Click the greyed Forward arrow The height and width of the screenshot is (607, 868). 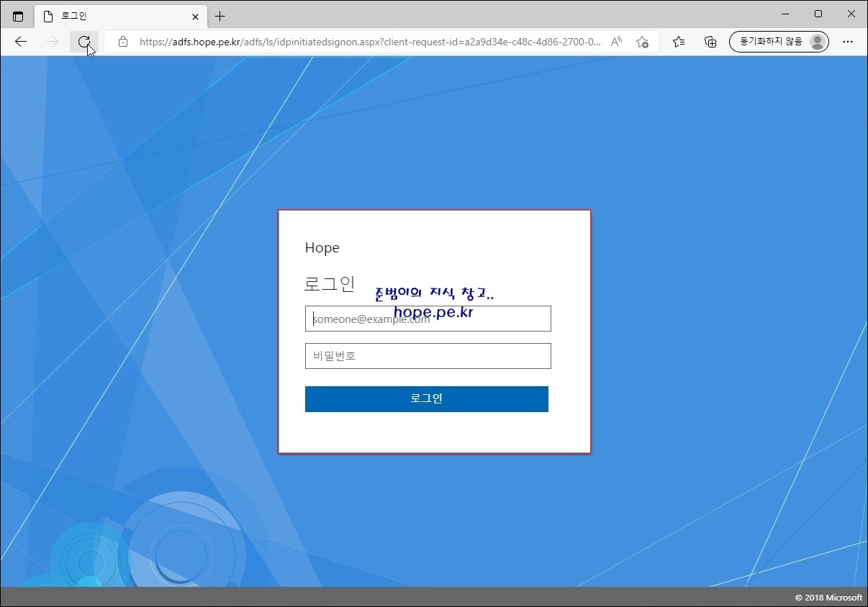(x=53, y=42)
